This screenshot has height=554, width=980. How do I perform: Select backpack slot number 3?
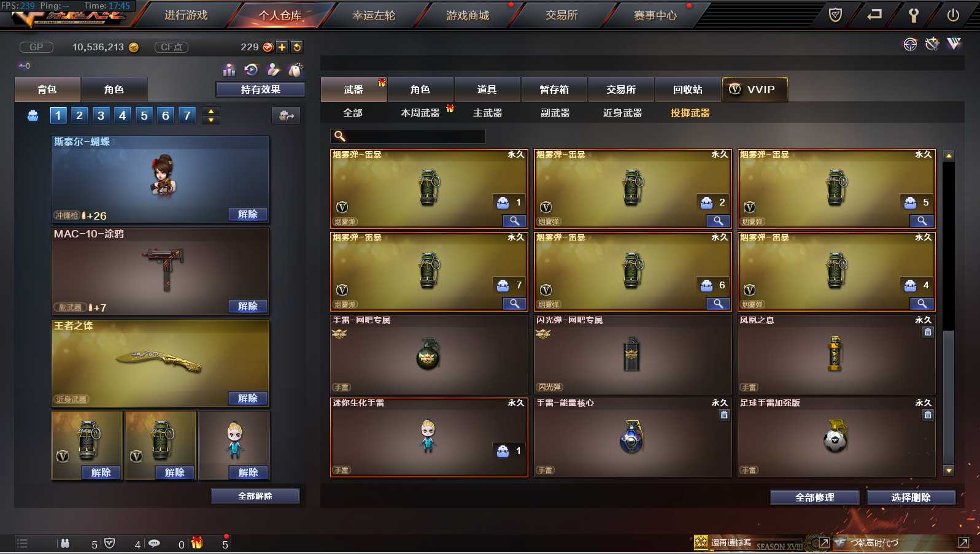[x=101, y=115]
